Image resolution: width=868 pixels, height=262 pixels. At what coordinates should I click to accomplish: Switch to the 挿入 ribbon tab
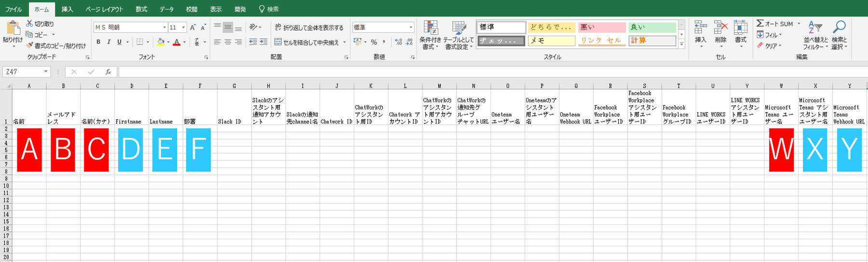click(67, 9)
